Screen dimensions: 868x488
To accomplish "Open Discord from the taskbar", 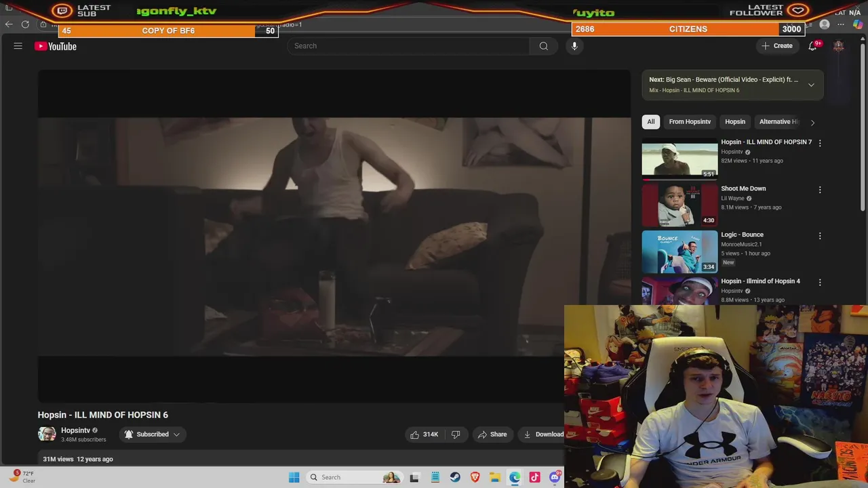I will (x=555, y=477).
